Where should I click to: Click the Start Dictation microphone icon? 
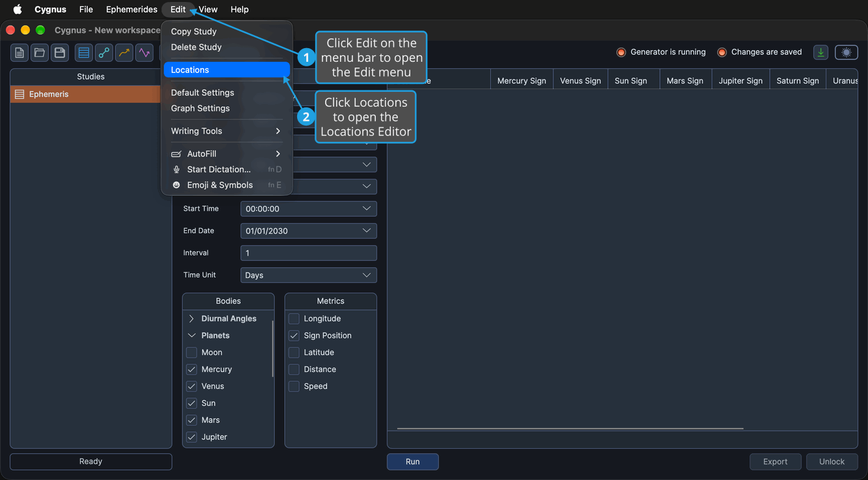point(176,169)
